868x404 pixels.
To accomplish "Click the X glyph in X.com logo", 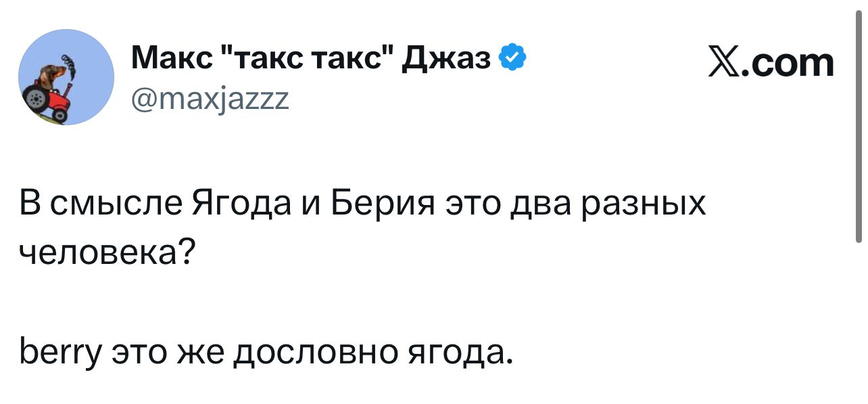I will tap(725, 63).
